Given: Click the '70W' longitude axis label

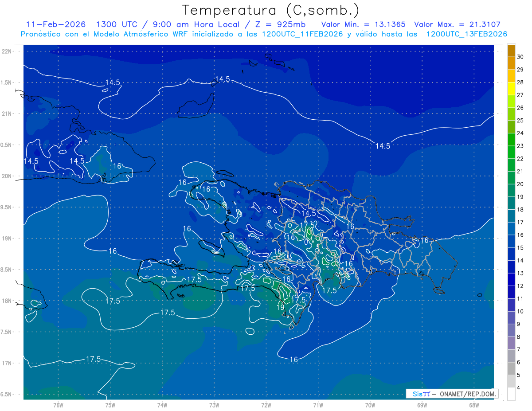Looking at the screenshot, I should pos(370,405).
